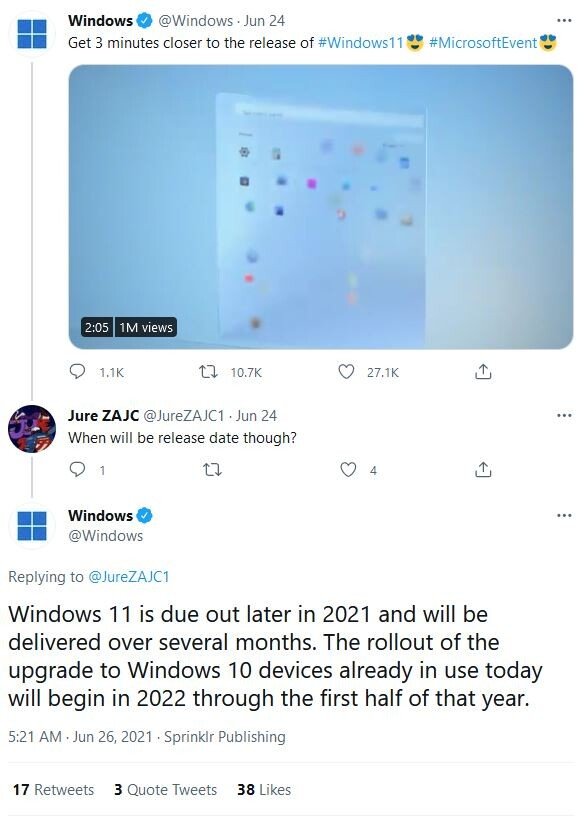The width and height of the screenshot is (586, 816).
Task: Open more options on Jure ZAJC's tweet
Action: [x=564, y=415]
